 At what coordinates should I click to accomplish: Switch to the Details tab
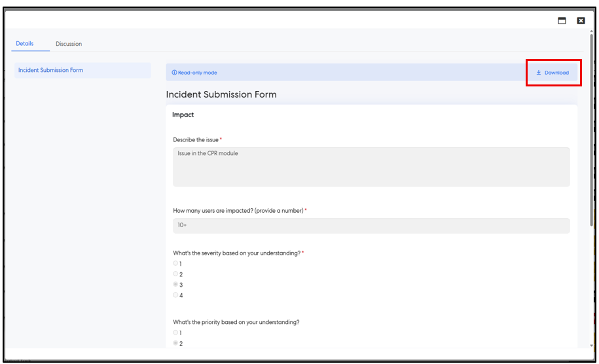coord(25,44)
